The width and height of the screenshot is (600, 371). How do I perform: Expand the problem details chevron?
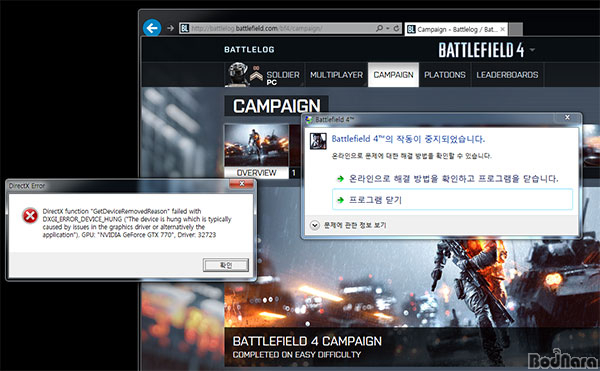tap(315, 225)
